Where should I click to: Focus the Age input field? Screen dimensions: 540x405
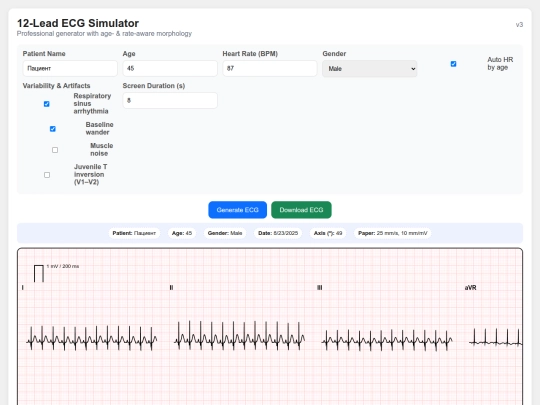pyautogui.click(x=170, y=68)
